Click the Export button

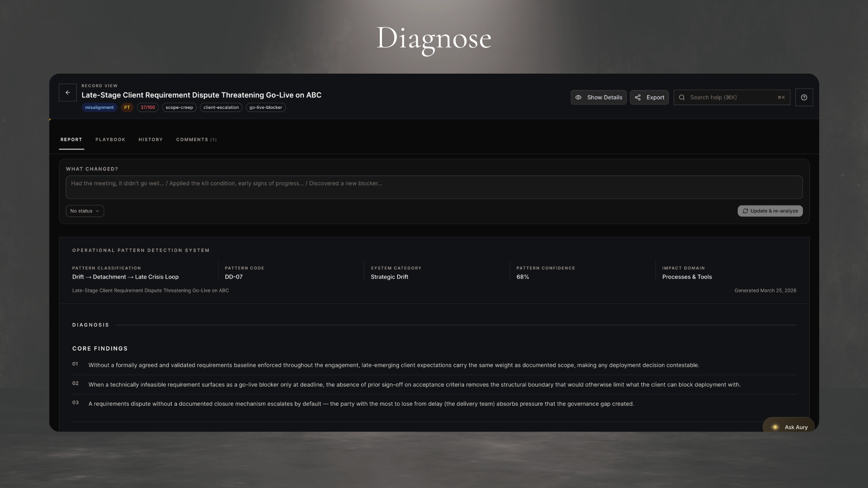(649, 97)
